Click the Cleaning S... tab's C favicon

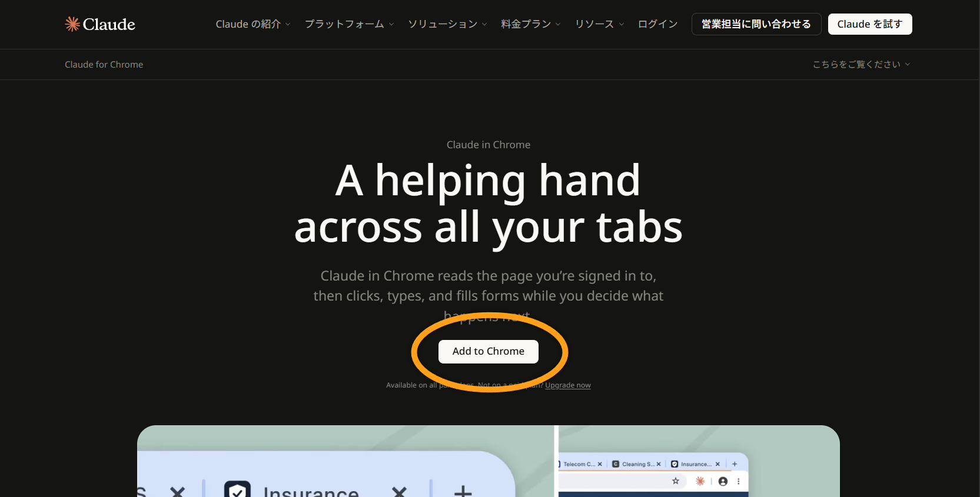click(x=616, y=464)
